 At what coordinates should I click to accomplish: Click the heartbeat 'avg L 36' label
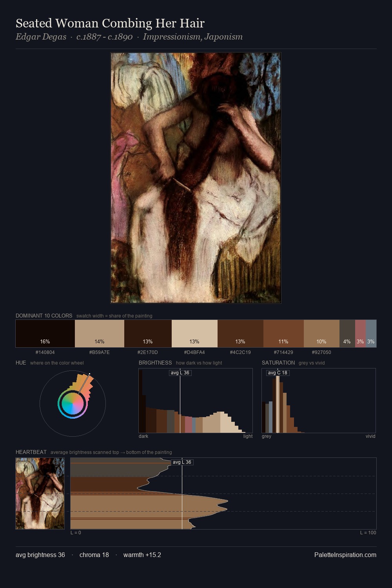(182, 462)
